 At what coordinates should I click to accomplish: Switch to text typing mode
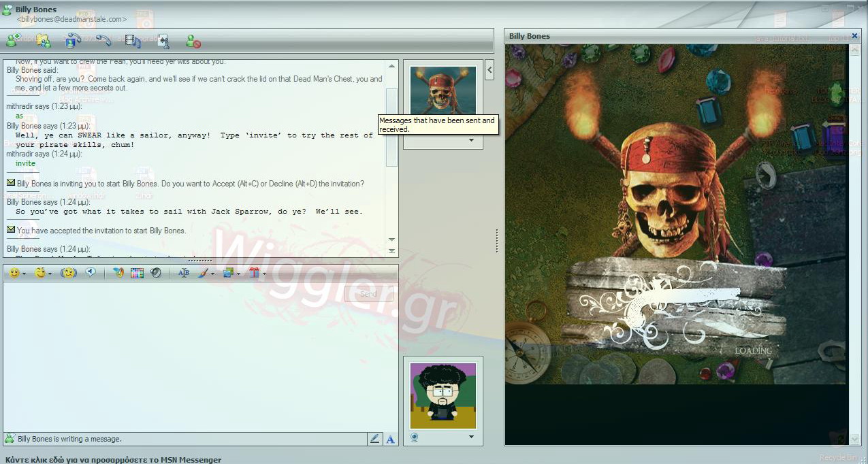click(x=391, y=439)
